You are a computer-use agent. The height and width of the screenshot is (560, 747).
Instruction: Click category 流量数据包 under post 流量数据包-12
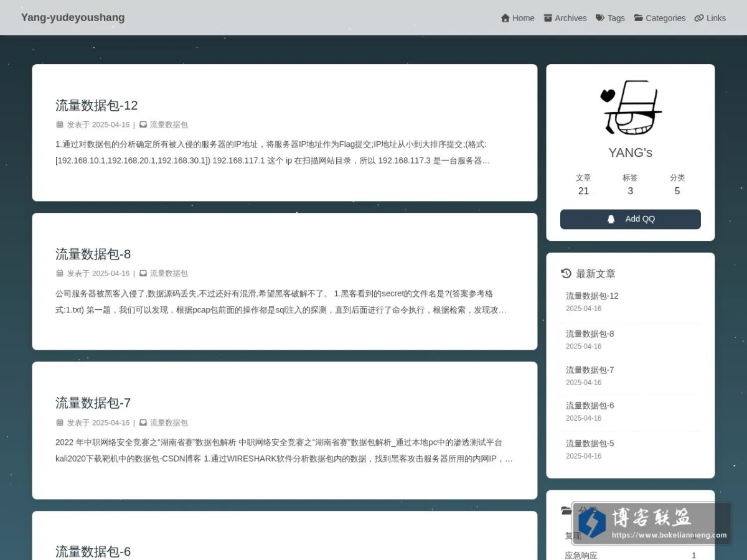169,124
